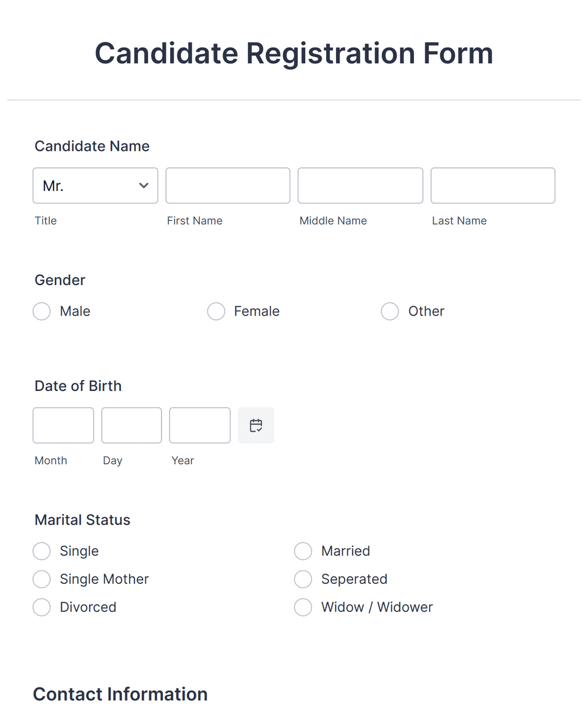Select Single Mother marital status

(x=42, y=579)
